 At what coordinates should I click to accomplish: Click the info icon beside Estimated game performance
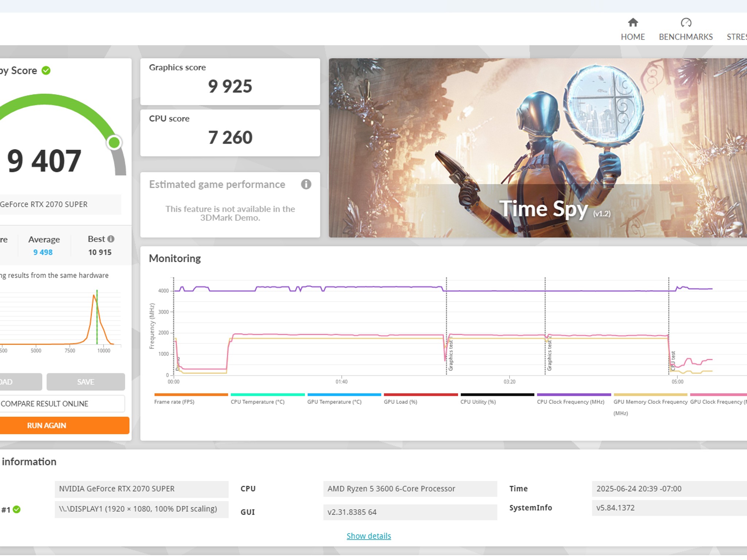pos(306,184)
